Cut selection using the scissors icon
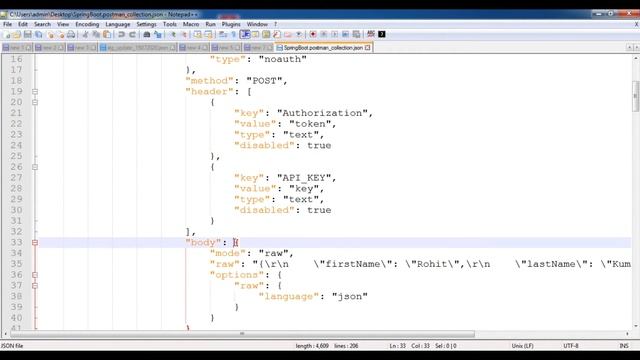This screenshot has height=360, width=640. [85, 34]
